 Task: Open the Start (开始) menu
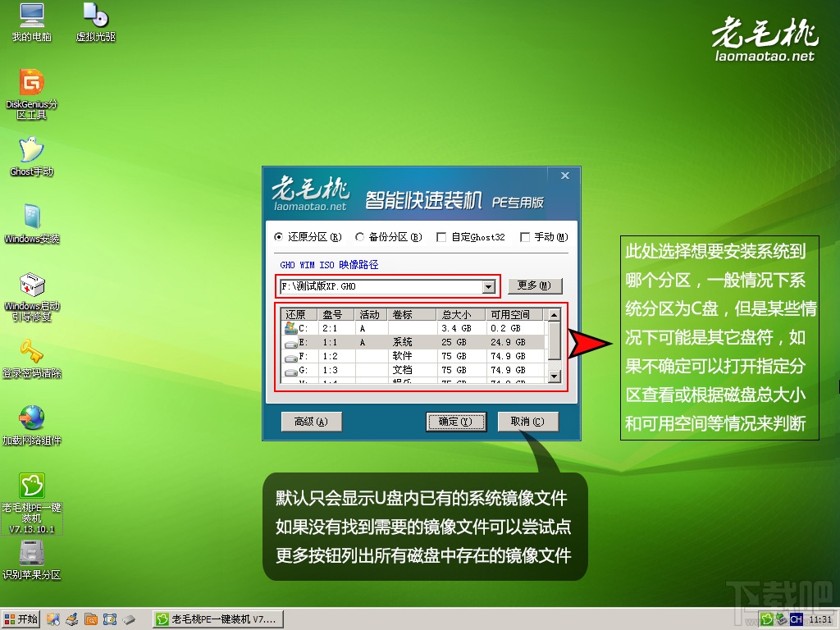[x=21, y=619]
